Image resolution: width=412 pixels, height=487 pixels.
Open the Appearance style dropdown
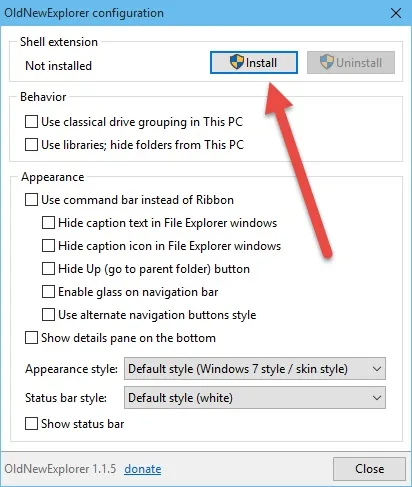(x=255, y=369)
